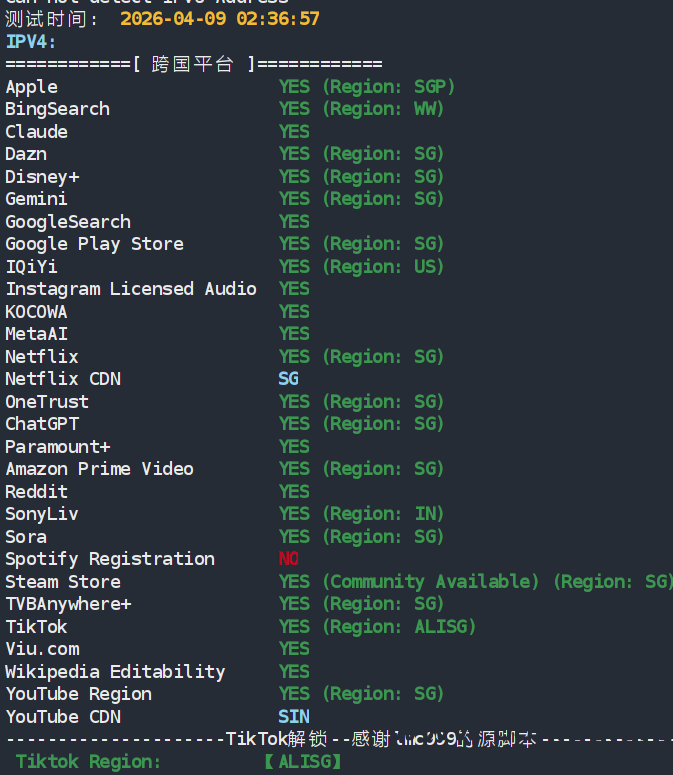Click the Gemini service name

pyautogui.click(x=36, y=199)
